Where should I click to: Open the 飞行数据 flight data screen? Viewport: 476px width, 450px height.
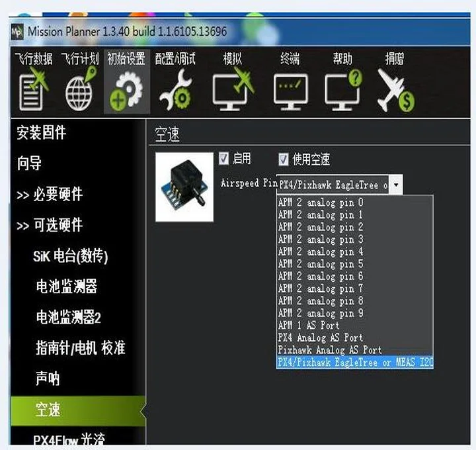[x=34, y=81]
